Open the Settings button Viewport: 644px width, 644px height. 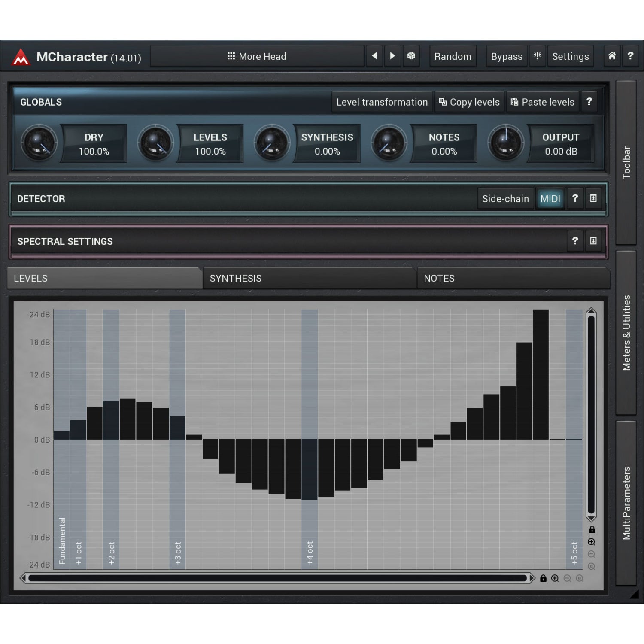pyautogui.click(x=571, y=56)
